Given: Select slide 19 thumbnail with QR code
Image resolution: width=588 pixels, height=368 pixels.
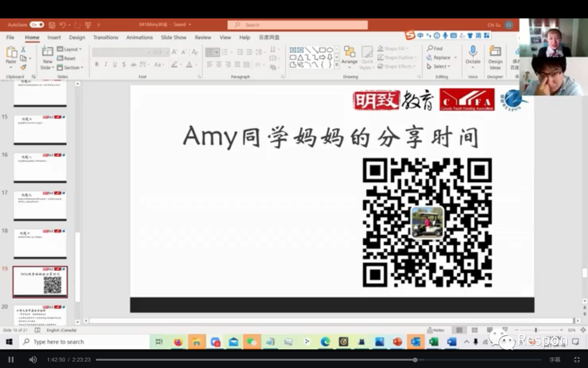Looking at the screenshot, I should click(40, 282).
